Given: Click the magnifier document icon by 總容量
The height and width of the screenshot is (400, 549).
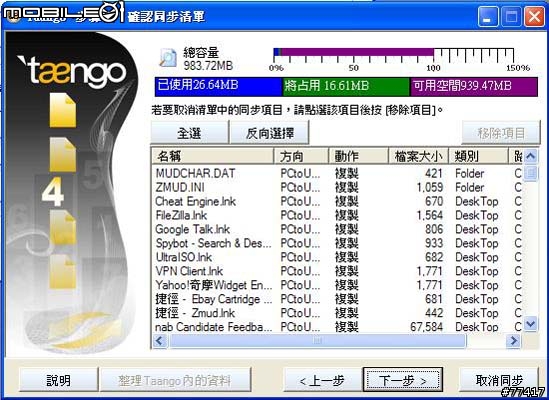Looking at the screenshot, I should point(168,58).
